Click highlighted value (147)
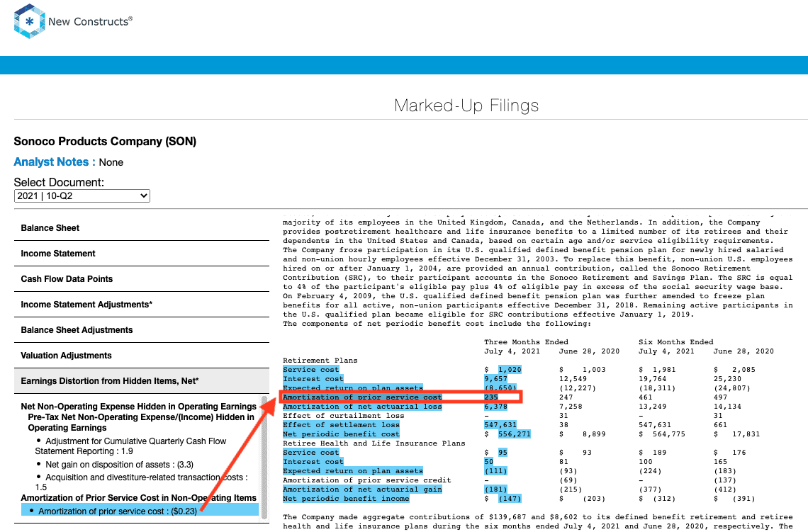 [x=510, y=499]
